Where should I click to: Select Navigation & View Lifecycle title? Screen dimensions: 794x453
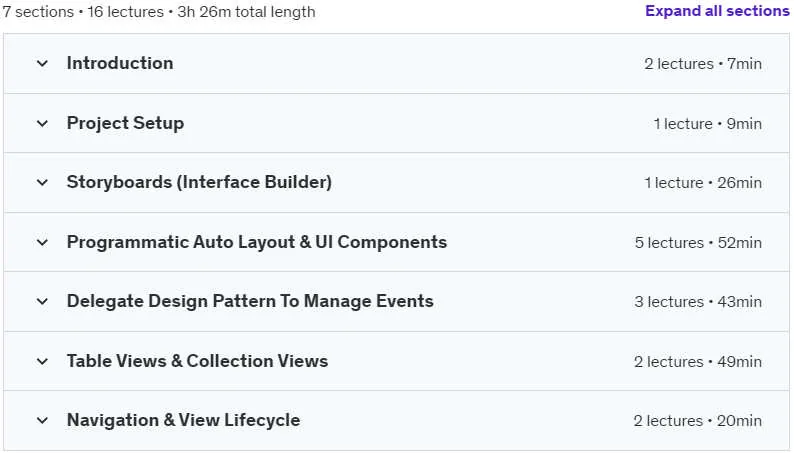pyautogui.click(x=183, y=420)
